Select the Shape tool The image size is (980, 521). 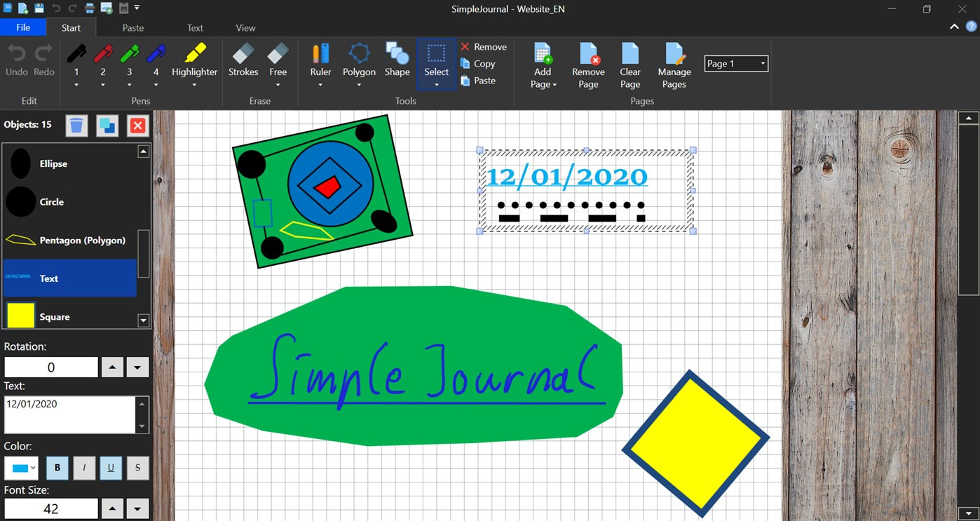pos(397,60)
